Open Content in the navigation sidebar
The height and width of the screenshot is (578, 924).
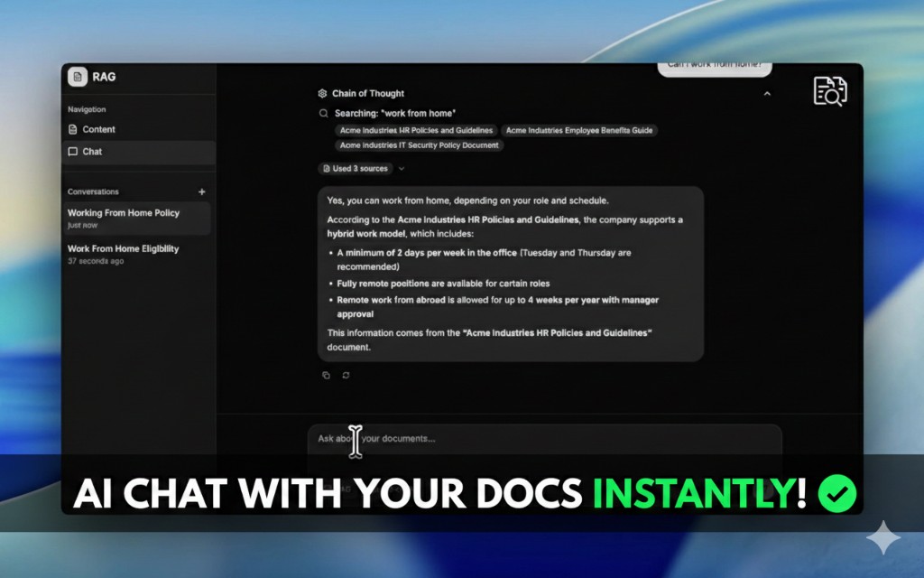97,129
